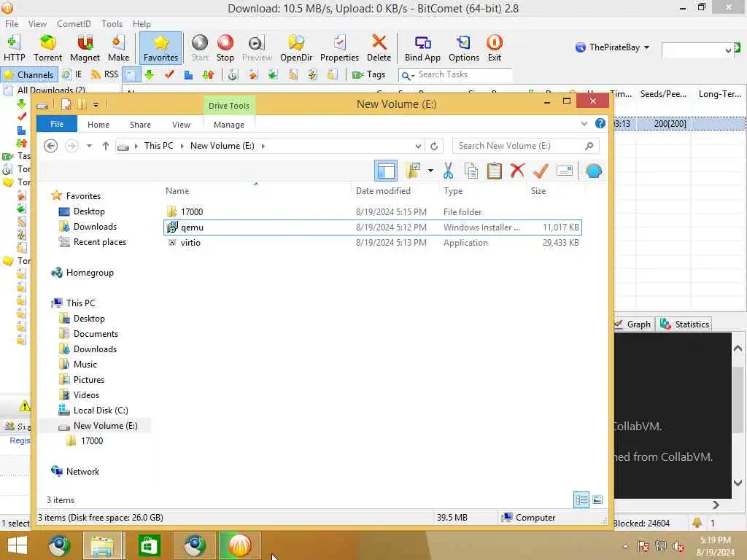Click the Bind App icon
This screenshot has width=747, height=560.
422,48
